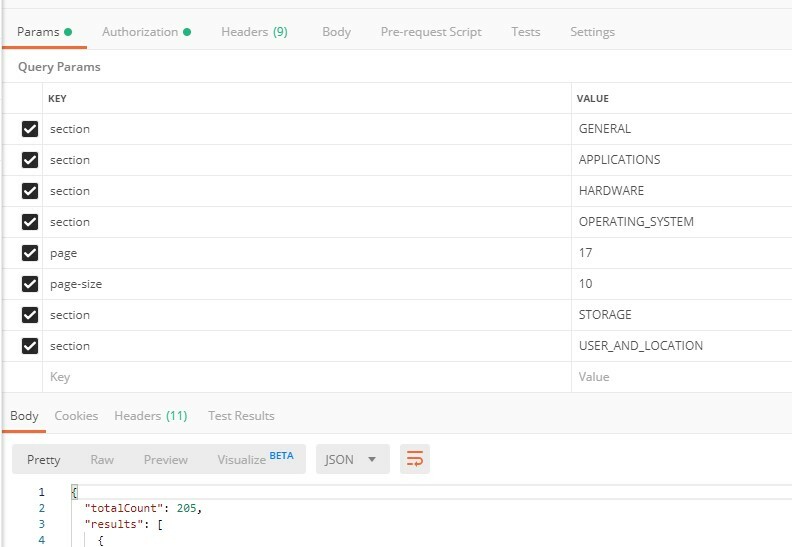The width and height of the screenshot is (792, 547).
Task: Uncheck the STORAGE section parameter
Action: click(x=30, y=315)
